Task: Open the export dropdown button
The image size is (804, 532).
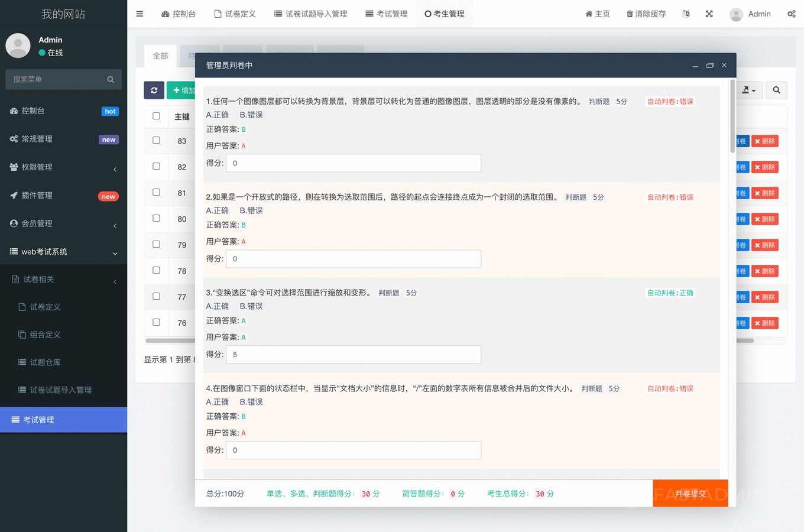Action: 748,90
